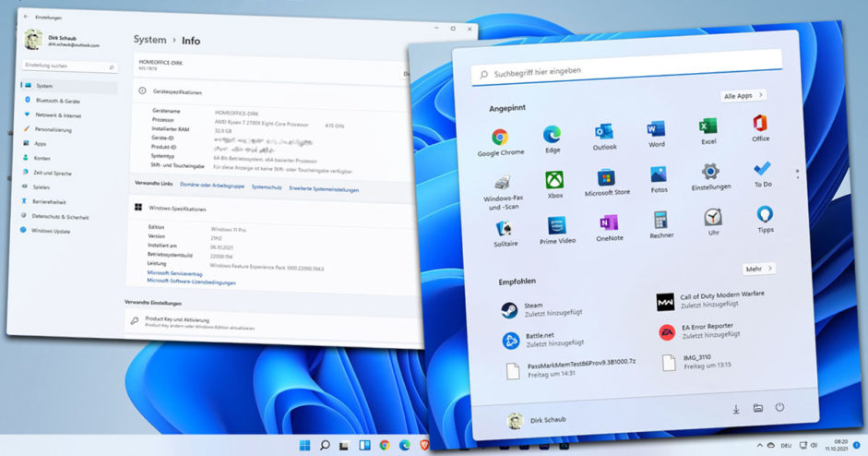Launch the Xbox app
The width and height of the screenshot is (868, 456).
point(554,185)
